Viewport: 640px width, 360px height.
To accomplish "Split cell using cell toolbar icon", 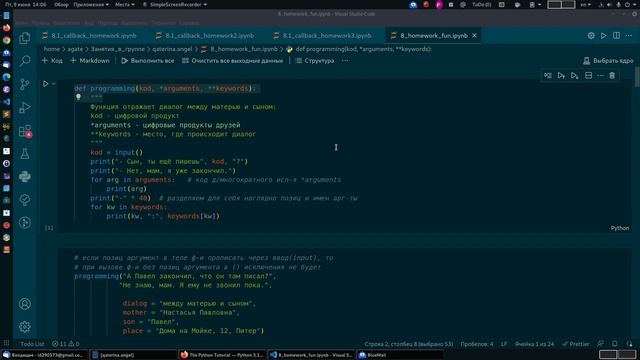I will pos(588,76).
